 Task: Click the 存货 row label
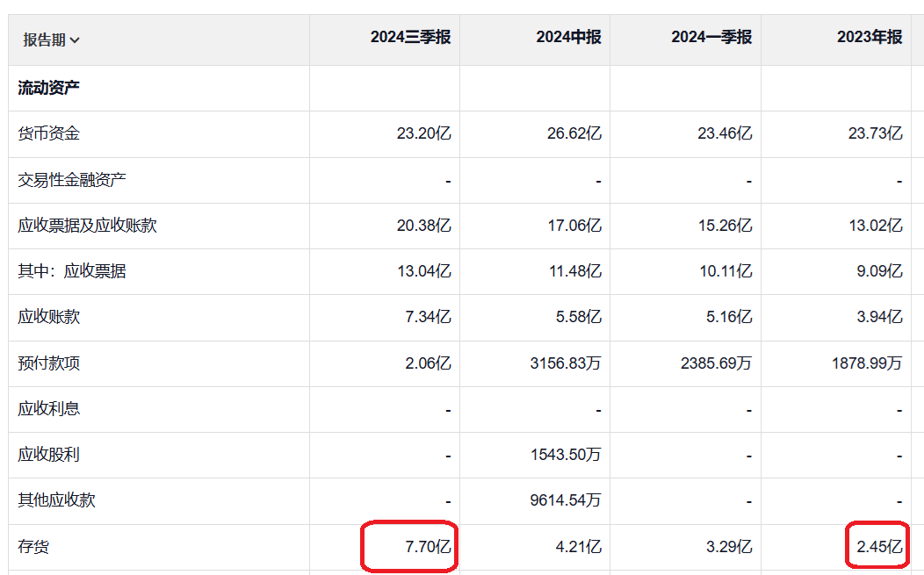[x=34, y=547]
